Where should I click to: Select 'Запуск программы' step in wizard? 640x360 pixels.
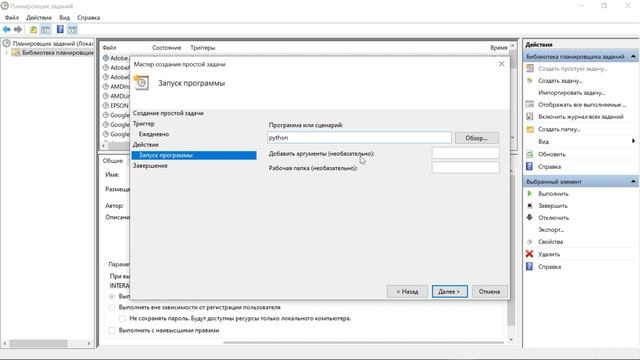194,155
